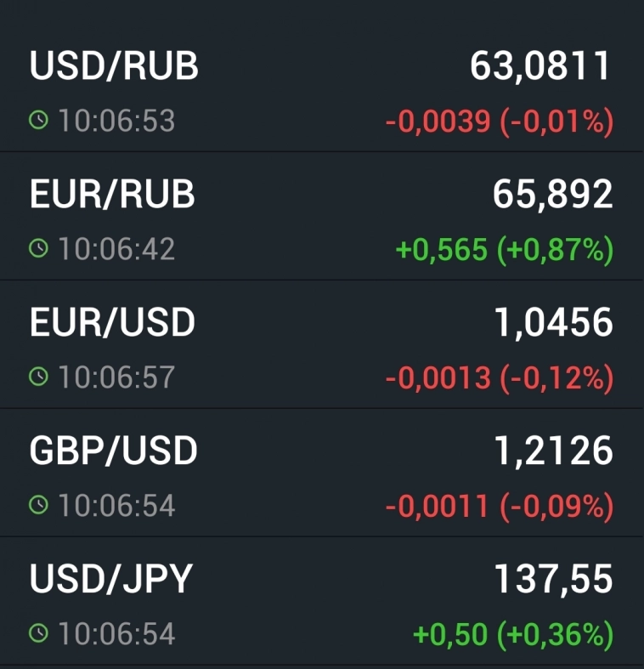644x669 pixels.
Task: Click the EUR/RUB price 65,892
Action: tap(552, 195)
